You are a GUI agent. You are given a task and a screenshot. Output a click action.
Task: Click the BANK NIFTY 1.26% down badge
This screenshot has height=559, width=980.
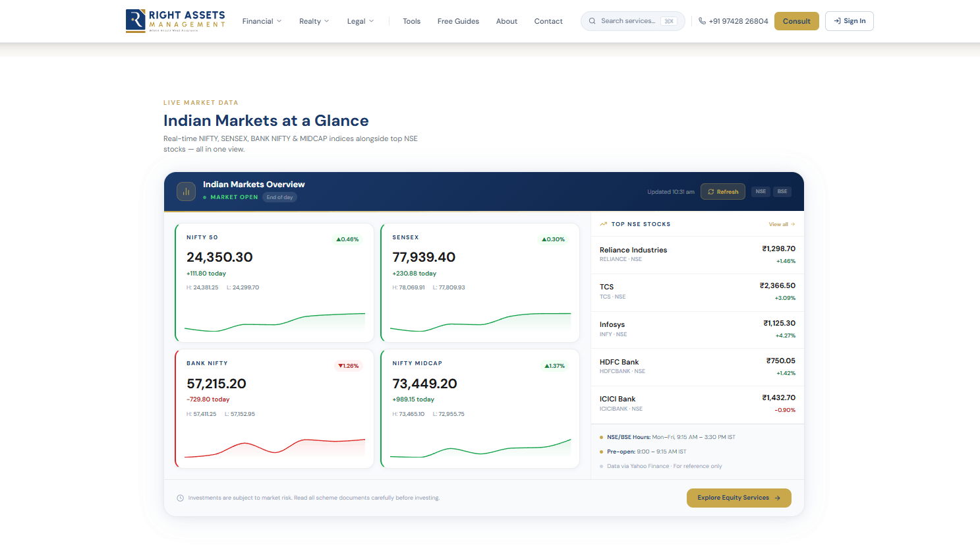[348, 366]
